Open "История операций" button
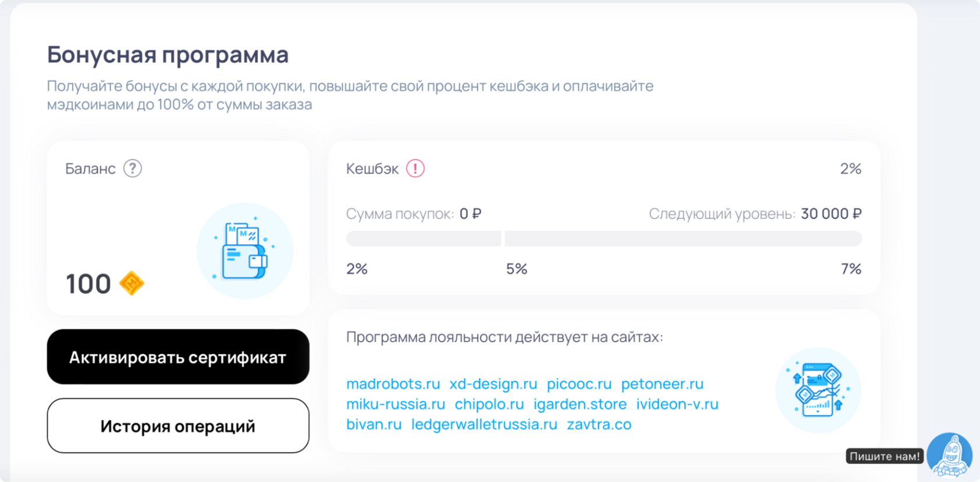The image size is (980, 482). 178,426
